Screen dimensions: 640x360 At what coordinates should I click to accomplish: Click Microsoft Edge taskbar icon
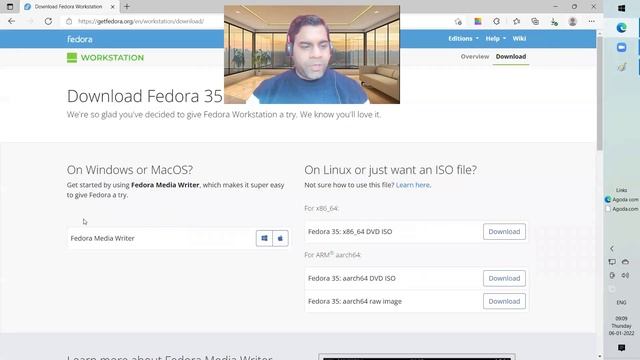click(622, 28)
